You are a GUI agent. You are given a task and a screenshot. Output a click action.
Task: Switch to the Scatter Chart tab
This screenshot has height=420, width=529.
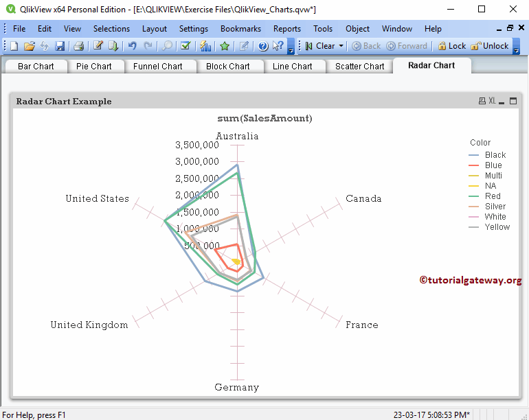359,67
